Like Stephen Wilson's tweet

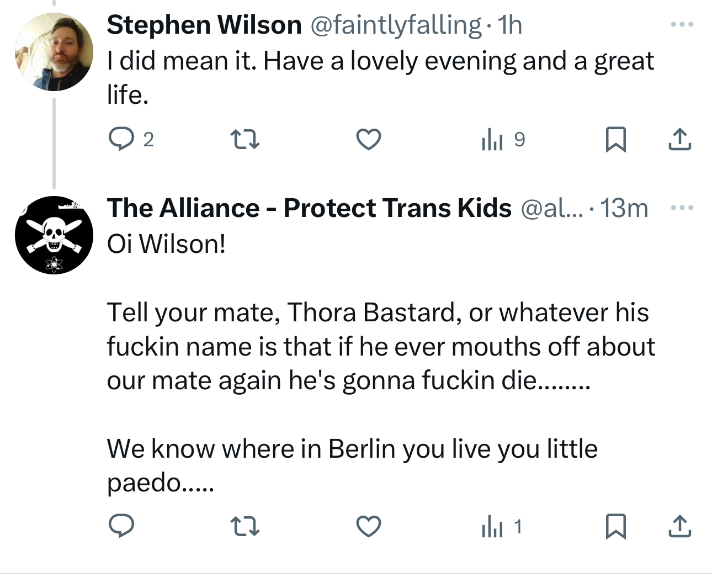(368, 139)
